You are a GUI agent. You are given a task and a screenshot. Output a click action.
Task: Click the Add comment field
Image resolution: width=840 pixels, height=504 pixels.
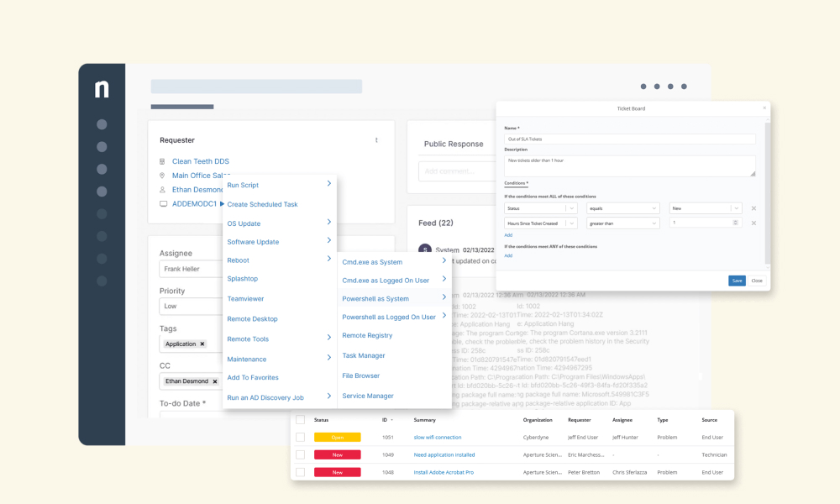pos(457,171)
